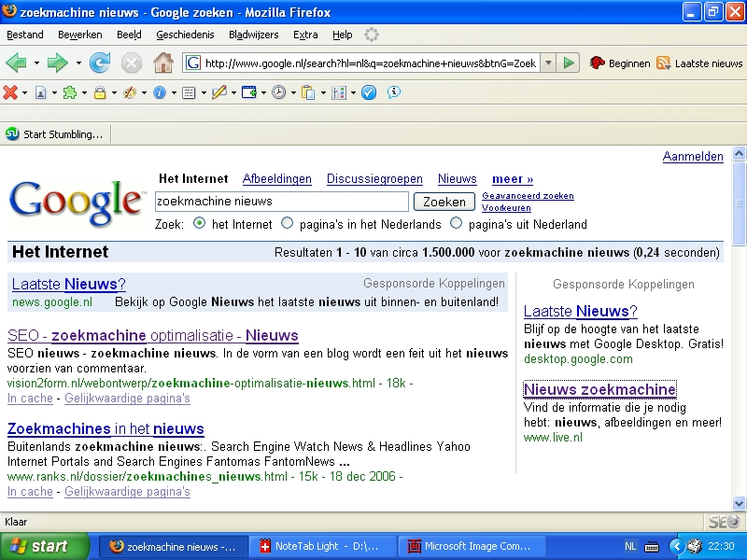Switch to NoteTab Light on the taskbar
The image size is (747, 560).
click(323, 546)
